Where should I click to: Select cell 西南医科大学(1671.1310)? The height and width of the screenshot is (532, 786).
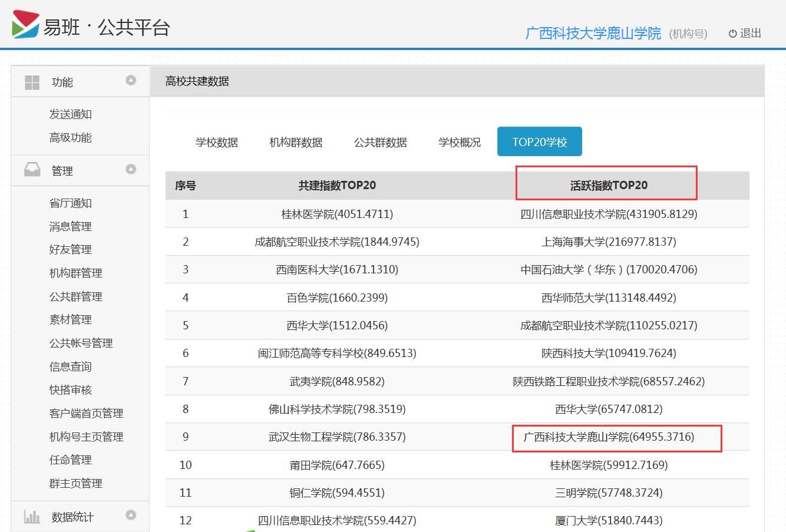coord(337,269)
